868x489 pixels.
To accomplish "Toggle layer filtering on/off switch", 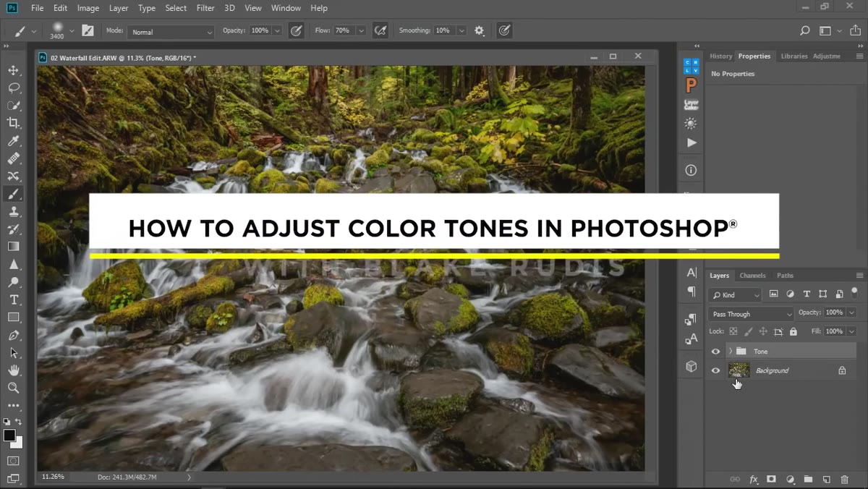I will coord(855,293).
